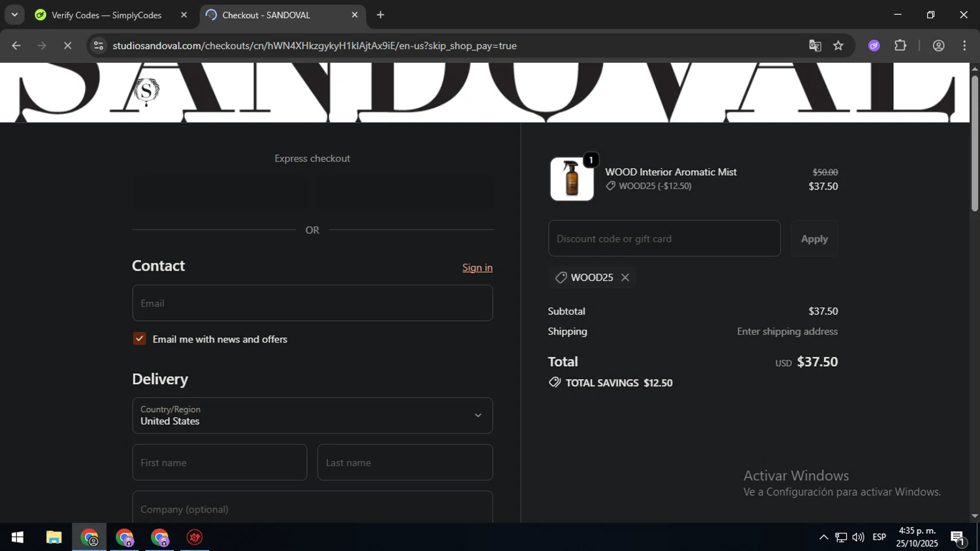Click the WOOD Interior Aromatic Mist thumbnail
The image size is (980, 551).
coord(572,178)
